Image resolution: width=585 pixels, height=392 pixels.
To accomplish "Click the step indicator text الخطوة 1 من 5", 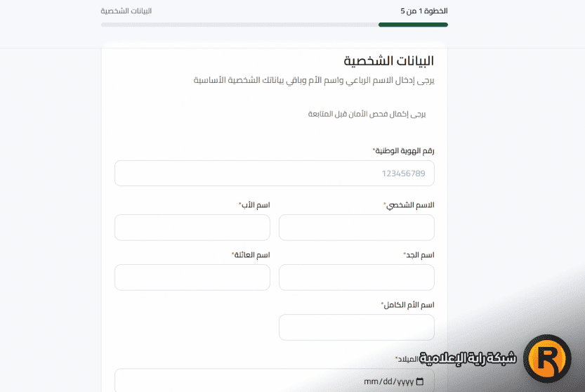I will pos(423,11).
